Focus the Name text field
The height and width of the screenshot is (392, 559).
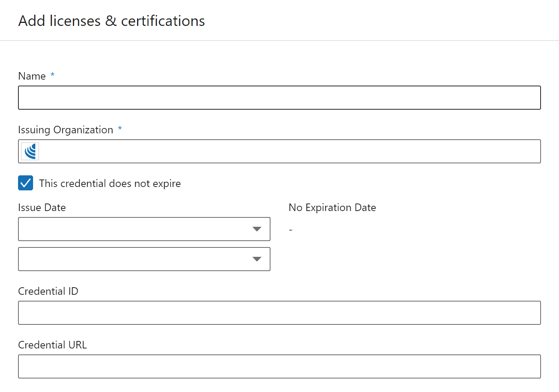(279, 98)
